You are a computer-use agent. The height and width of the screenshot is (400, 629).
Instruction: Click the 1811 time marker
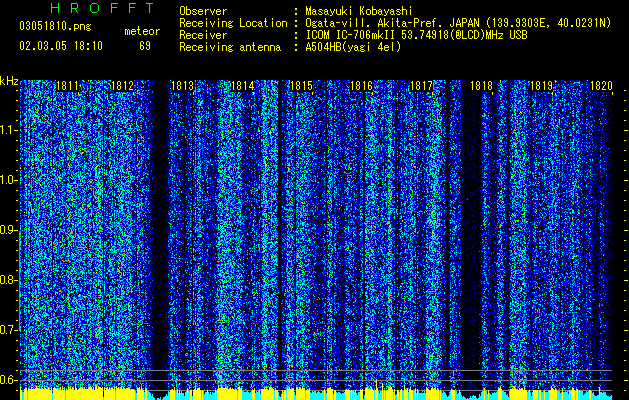[x=67, y=86]
